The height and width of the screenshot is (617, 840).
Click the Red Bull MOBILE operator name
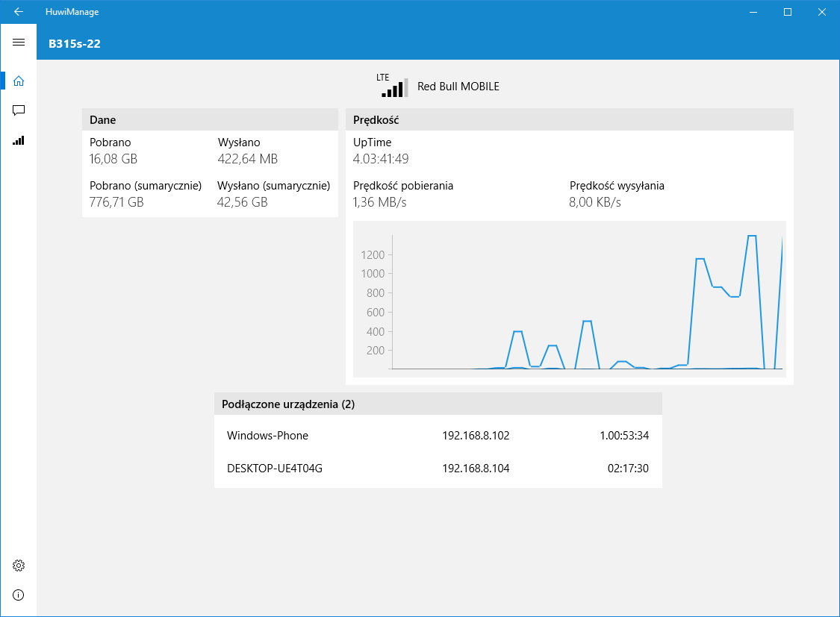458,86
